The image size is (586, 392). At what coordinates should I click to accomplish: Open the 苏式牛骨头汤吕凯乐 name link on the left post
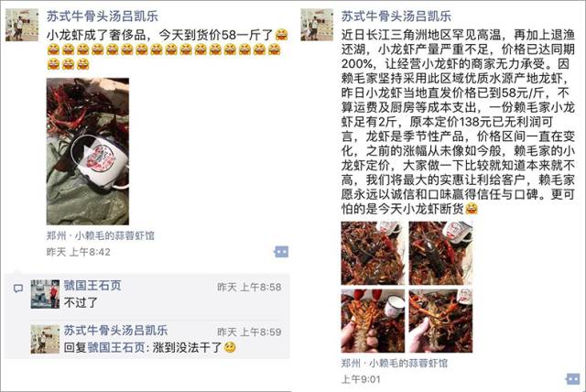click(102, 16)
